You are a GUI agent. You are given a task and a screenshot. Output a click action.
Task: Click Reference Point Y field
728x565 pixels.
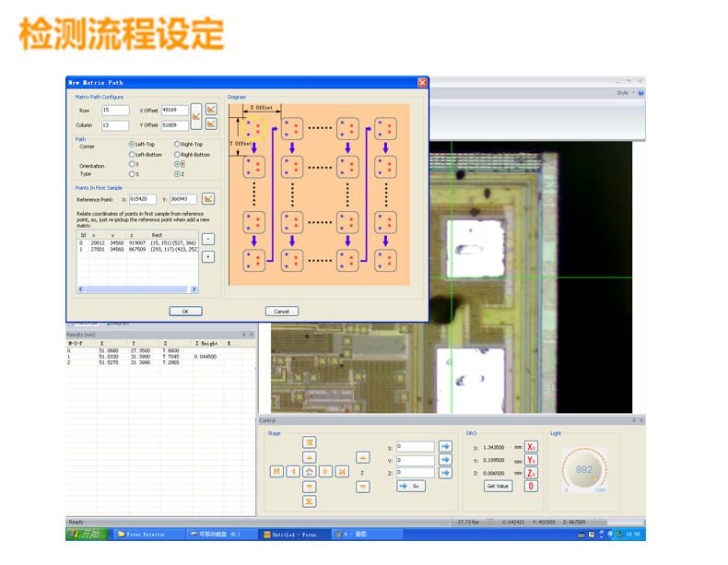click(x=183, y=199)
